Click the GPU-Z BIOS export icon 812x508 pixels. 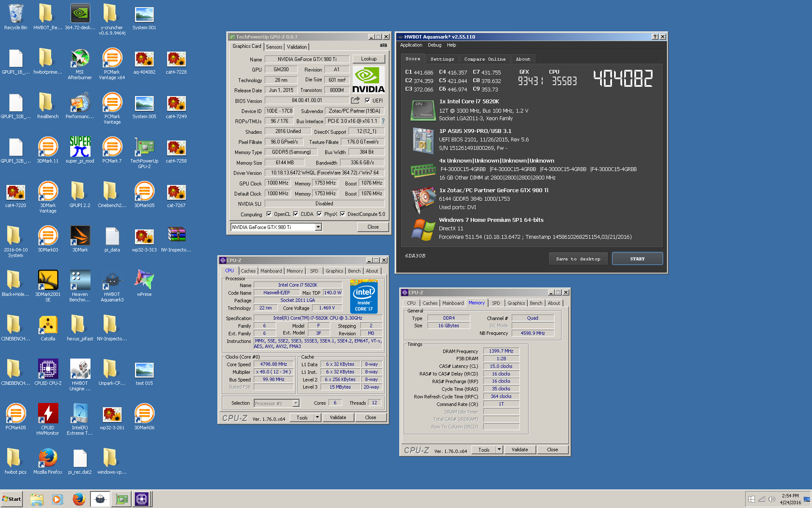click(355, 100)
